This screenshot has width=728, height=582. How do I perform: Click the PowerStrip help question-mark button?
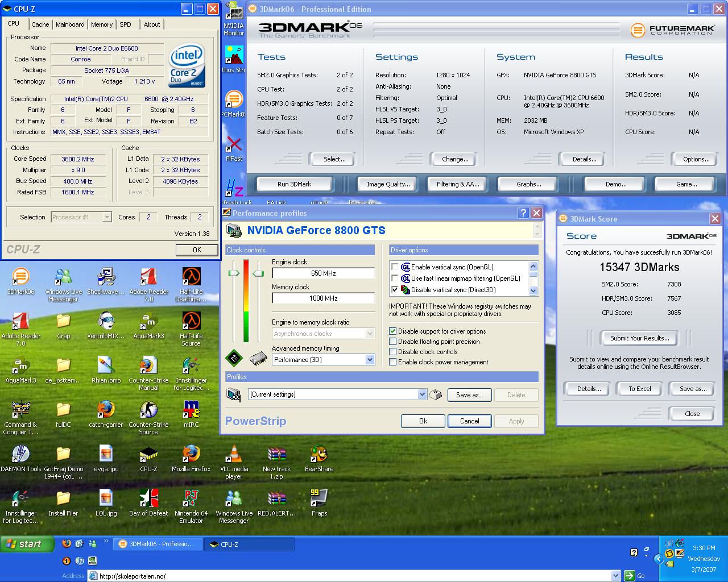click(523, 213)
